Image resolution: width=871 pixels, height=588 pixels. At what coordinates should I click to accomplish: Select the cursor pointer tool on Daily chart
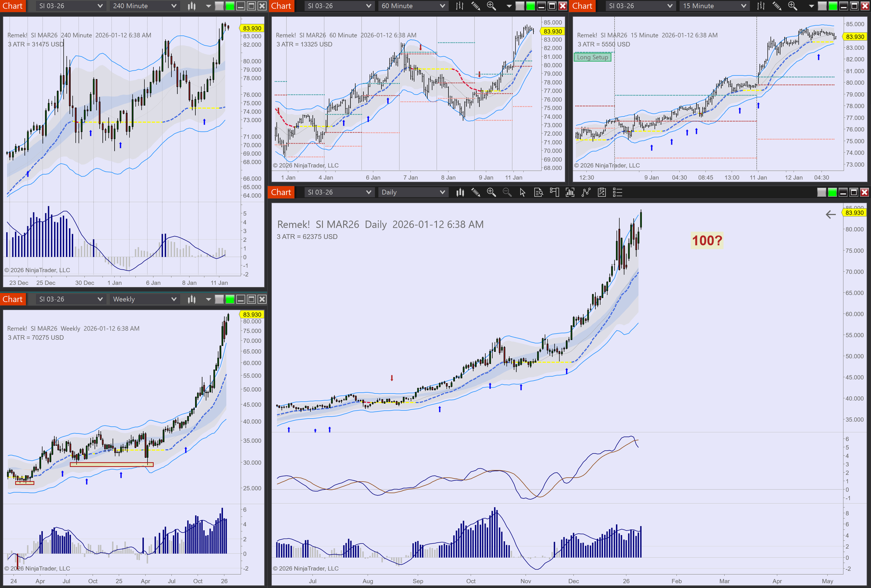523,192
